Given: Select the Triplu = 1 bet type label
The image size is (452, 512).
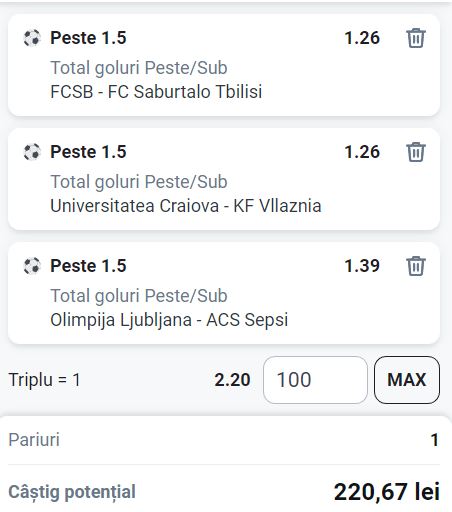Looking at the screenshot, I should coord(44,380).
